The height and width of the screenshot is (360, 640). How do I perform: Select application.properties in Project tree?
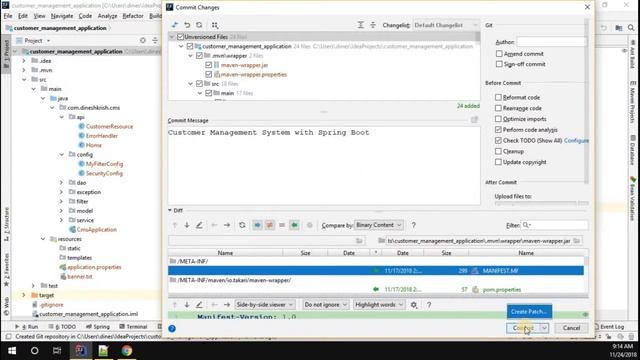click(94, 267)
